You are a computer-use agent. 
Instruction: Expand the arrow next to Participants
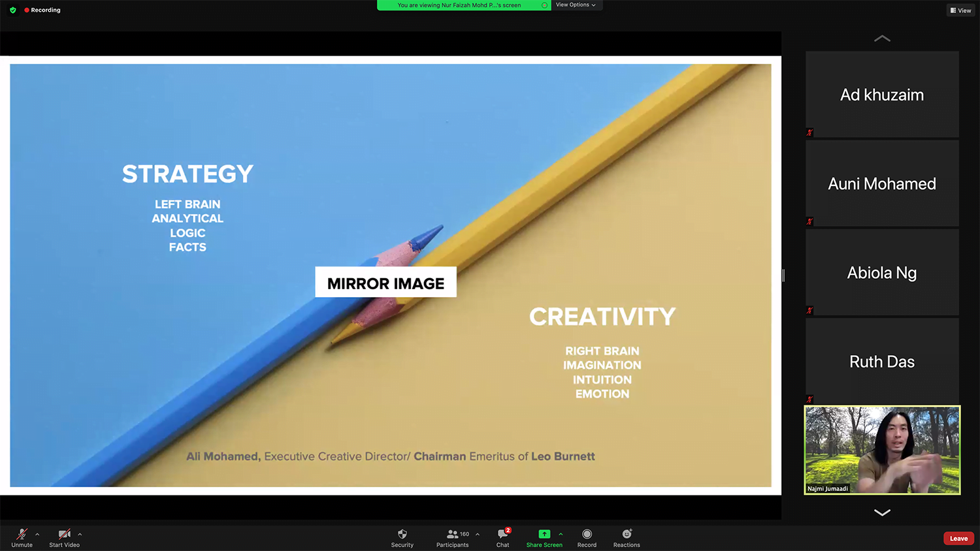478,534
